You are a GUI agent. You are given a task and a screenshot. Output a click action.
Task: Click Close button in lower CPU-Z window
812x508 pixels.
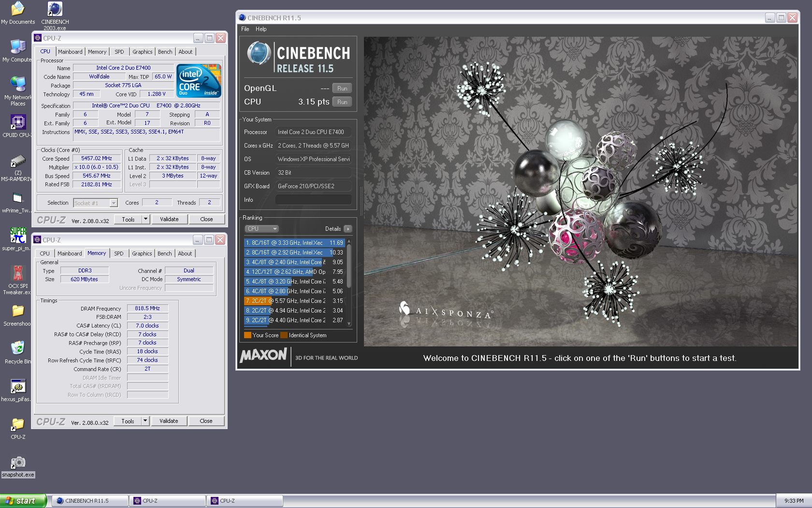coord(206,421)
